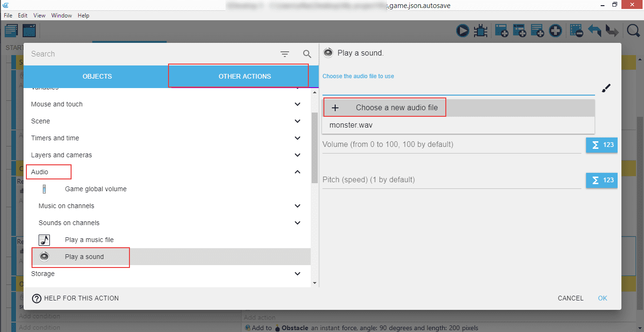Open expression editor for Pitch field
The width and height of the screenshot is (644, 332).
601,180
